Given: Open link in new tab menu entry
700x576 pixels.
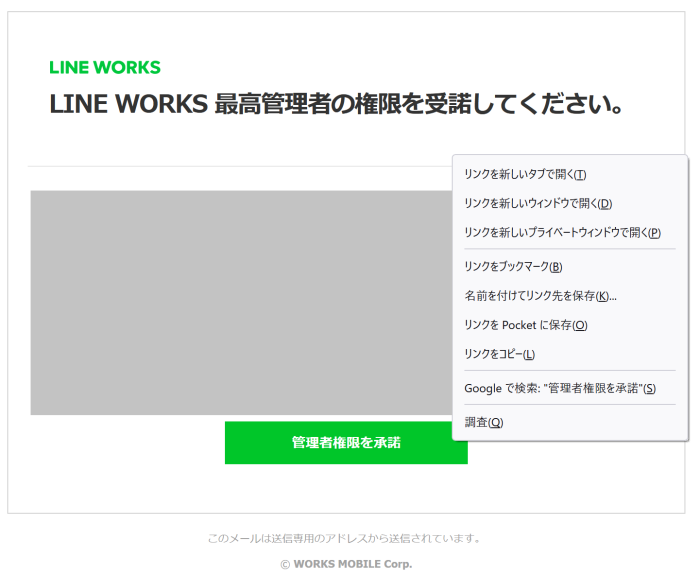Looking at the screenshot, I should coord(570,174).
